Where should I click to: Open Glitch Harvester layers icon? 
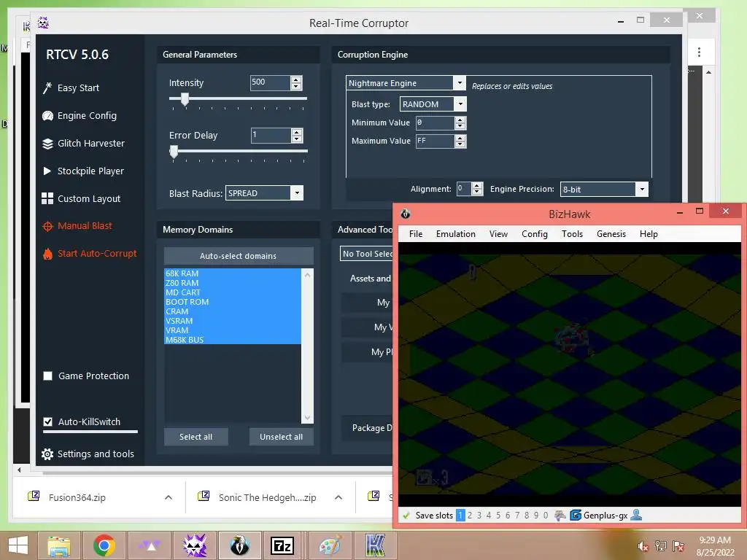pos(47,144)
